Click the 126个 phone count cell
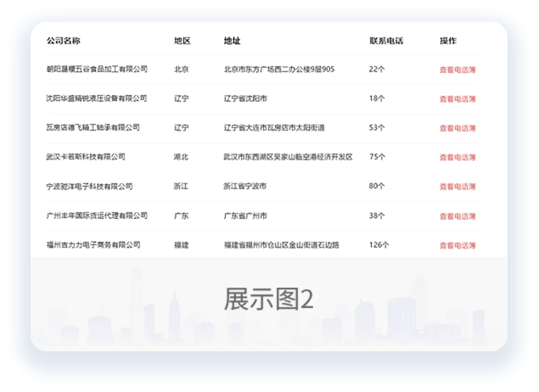 [379, 245]
